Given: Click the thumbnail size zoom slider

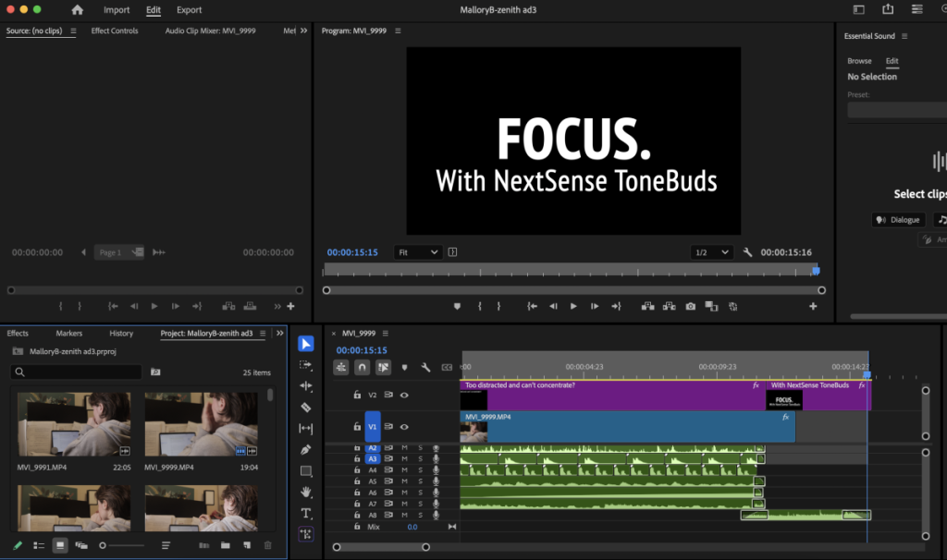Looking at the screenshot, I should pyautogui.click(x=122, y=545).
